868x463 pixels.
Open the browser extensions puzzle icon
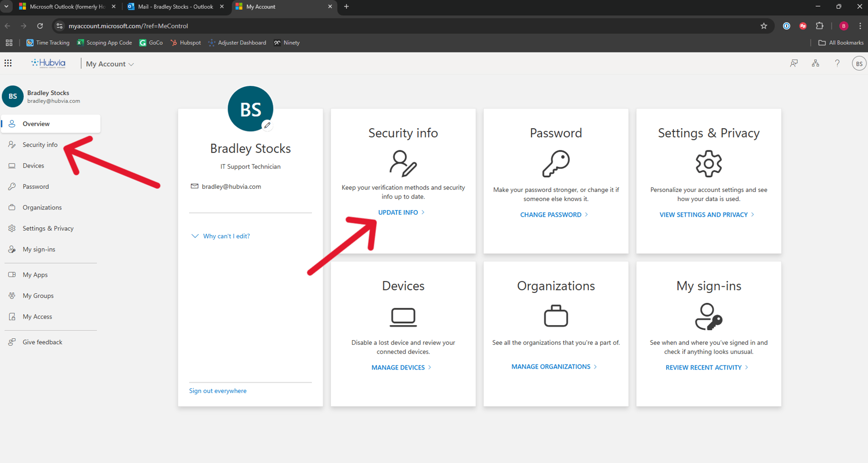(820, 26)
